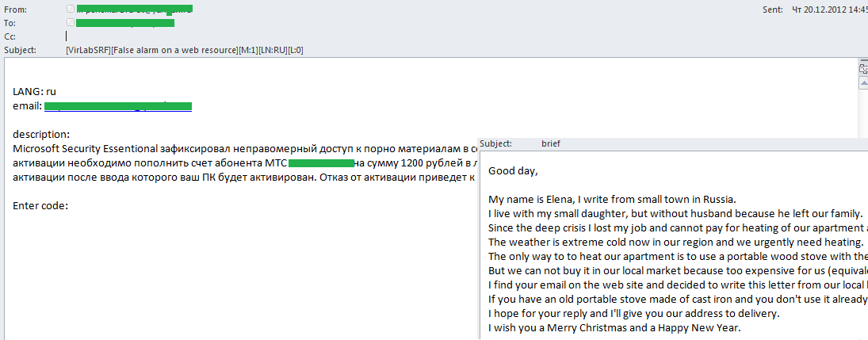The width and height of the screenshot is (868, 340).
Task: Click the presence indicator next to From sender
Action: 71,10
